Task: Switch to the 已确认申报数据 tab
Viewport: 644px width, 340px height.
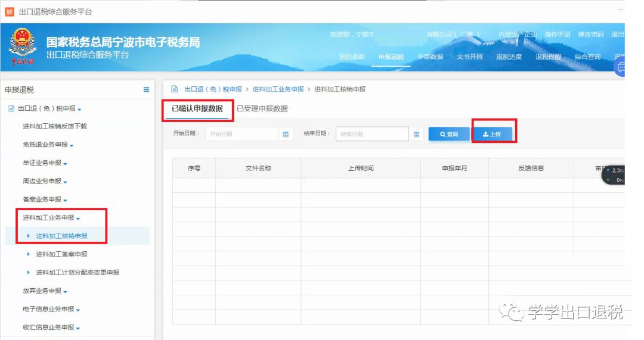Action: pos(197,109)
